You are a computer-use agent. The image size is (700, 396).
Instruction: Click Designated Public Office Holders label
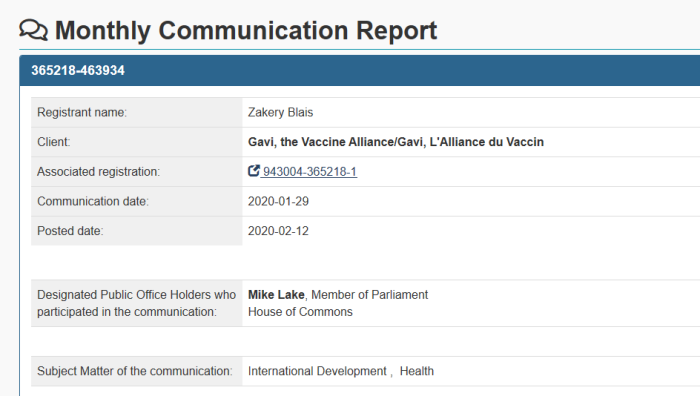pyautogui.click(x=136, y=303)
